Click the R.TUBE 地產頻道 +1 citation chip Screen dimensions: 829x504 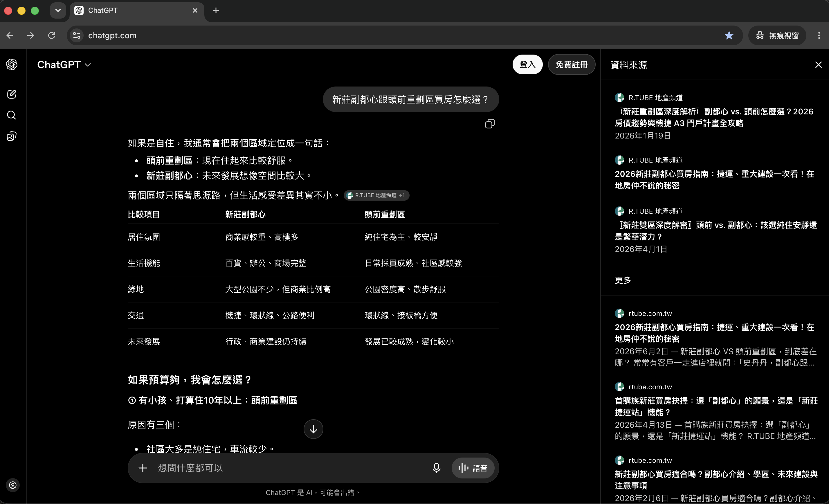[376, 195]
